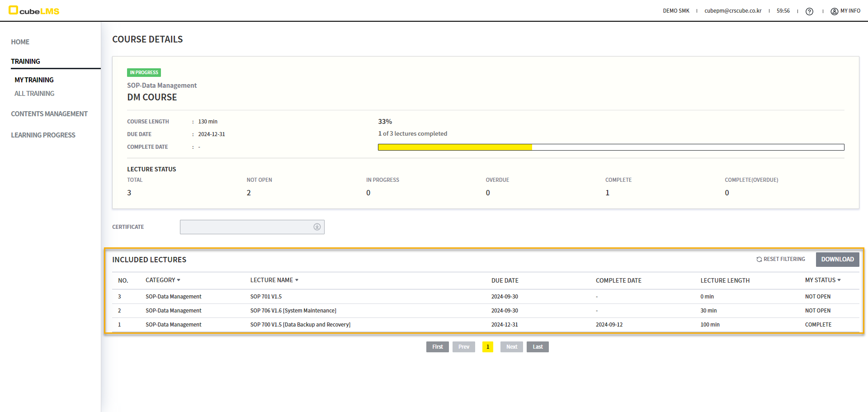Open the help question mark icon
Viewport: 868px width, 412px height.
tap(809, 11)
